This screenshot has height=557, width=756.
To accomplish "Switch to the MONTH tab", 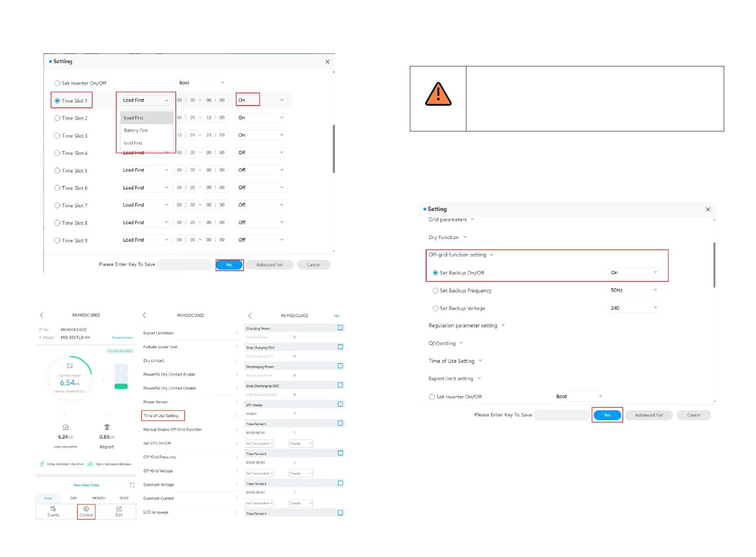I will pos(99,498).
